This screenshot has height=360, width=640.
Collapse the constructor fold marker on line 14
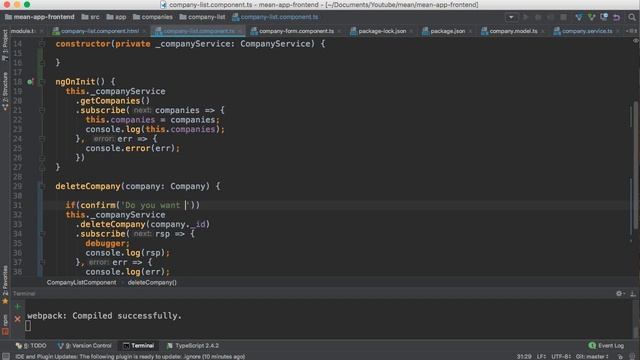coord(42,44)
